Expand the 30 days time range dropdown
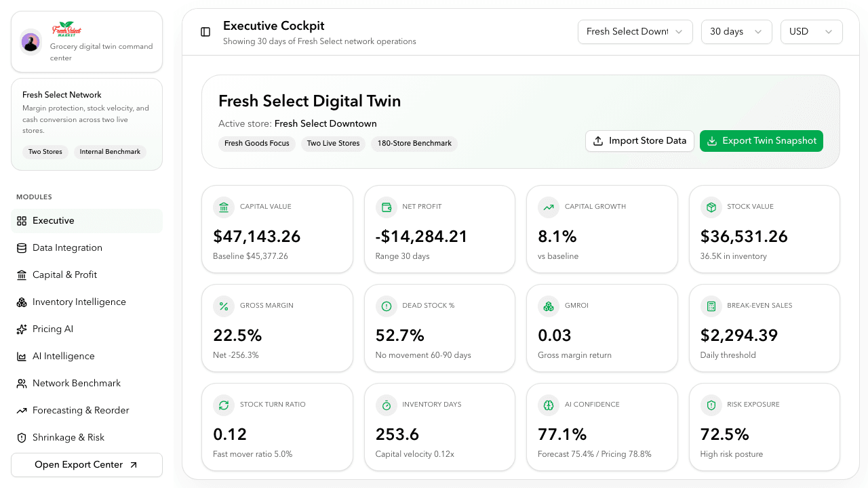This screenshot has width=868, height=488. point(736,31)
